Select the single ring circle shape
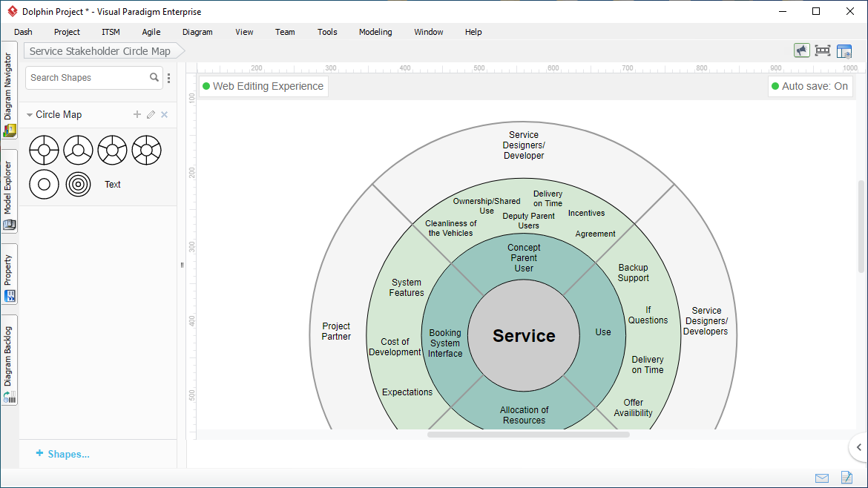Image resolution: width=868 pixels, height=488 pixels. (x=44, y=184)
